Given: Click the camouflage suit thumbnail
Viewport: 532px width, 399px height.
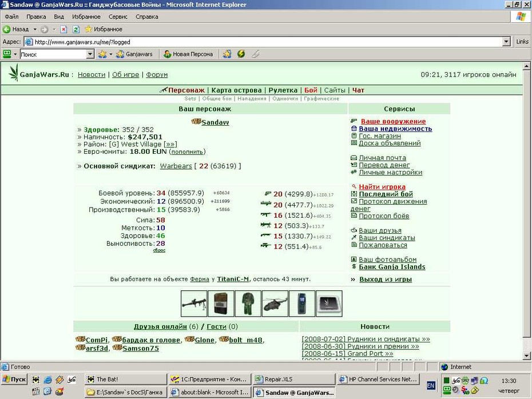Looking at the screenshot, I should [248, 304].
